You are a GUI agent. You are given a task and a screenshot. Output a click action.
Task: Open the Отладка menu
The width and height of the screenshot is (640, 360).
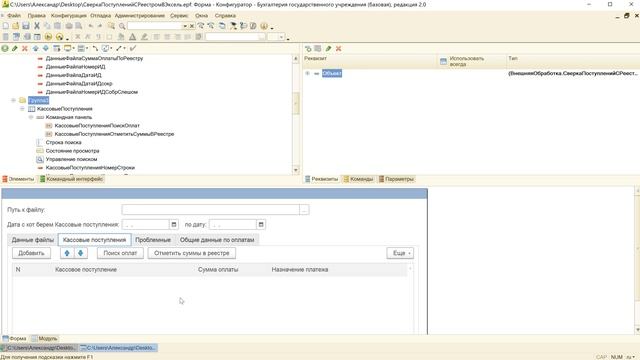(100, 16)
